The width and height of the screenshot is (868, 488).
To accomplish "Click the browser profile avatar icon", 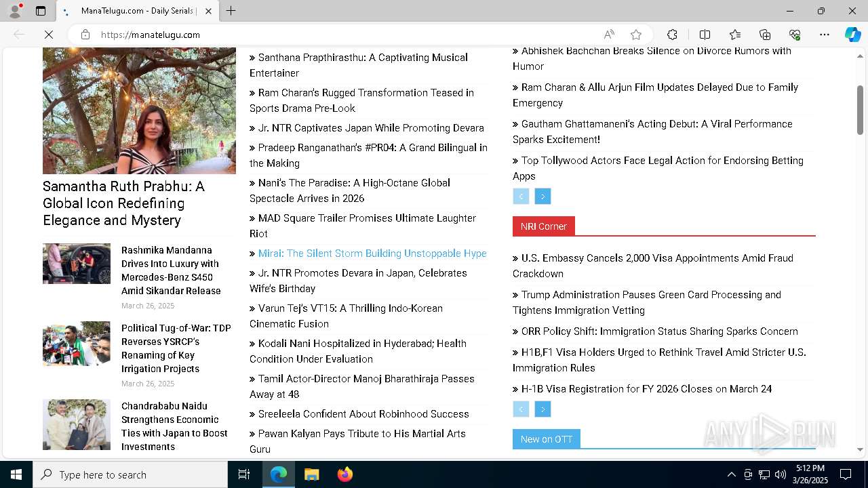I will coord(15,11).
